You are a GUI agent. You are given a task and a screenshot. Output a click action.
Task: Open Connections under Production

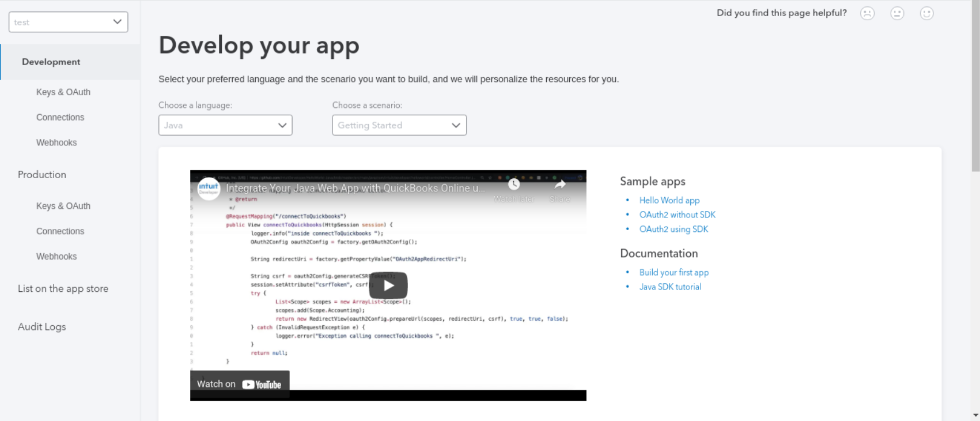coord(60,231)
